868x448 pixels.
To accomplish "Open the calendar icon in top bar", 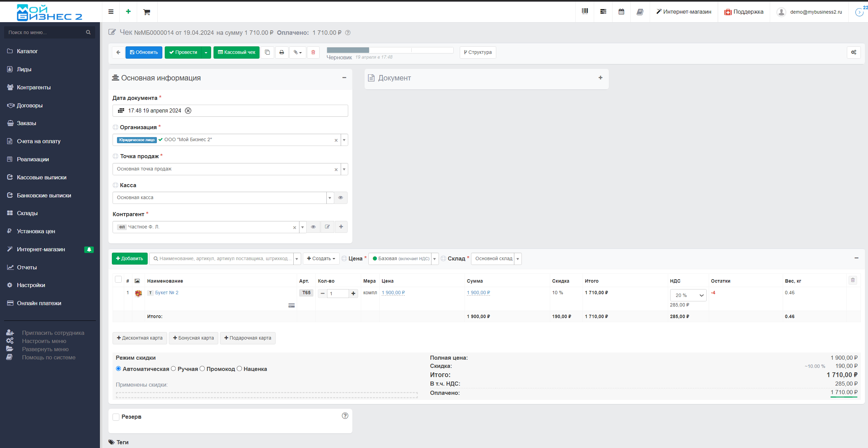I will (x=621, y=12).
